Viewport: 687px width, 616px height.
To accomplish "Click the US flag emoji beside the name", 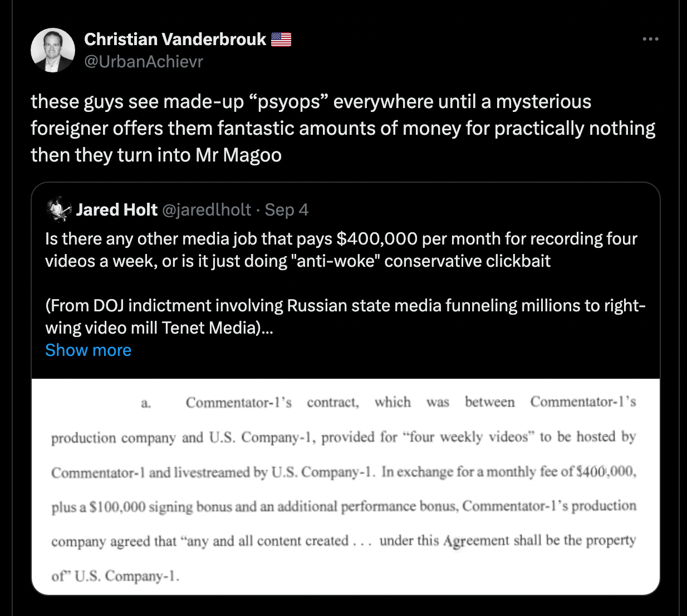I will 281,39.
